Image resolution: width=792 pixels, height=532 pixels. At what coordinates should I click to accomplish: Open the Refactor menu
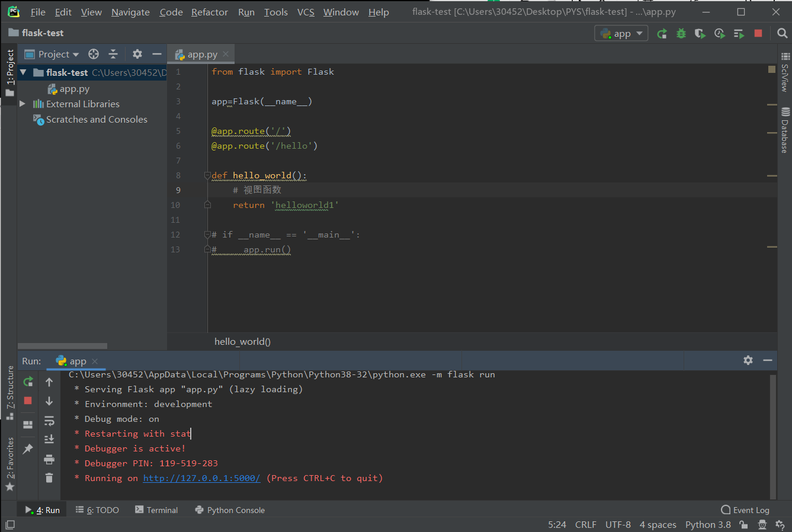click(209, 12)
